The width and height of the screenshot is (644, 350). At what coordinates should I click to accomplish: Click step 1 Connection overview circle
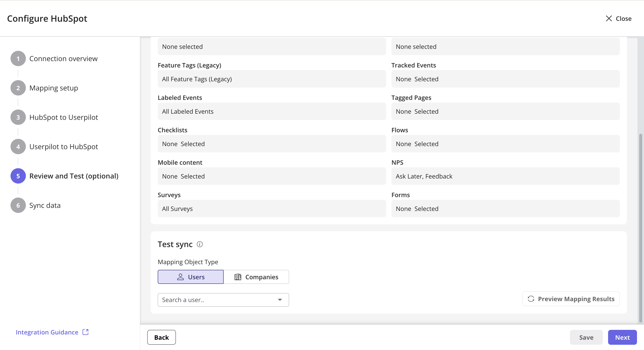point(18,58)
